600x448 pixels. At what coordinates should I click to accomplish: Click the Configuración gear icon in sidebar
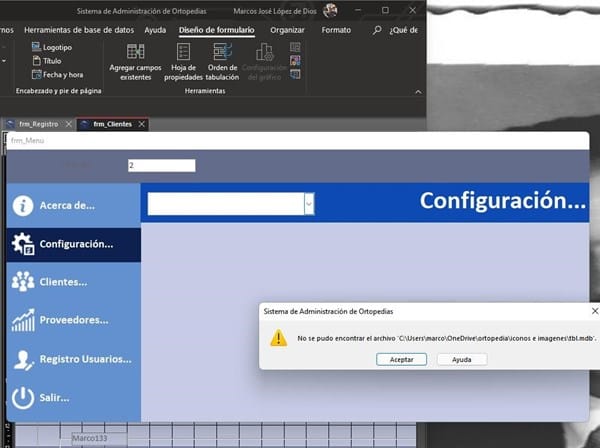[23, 244]
